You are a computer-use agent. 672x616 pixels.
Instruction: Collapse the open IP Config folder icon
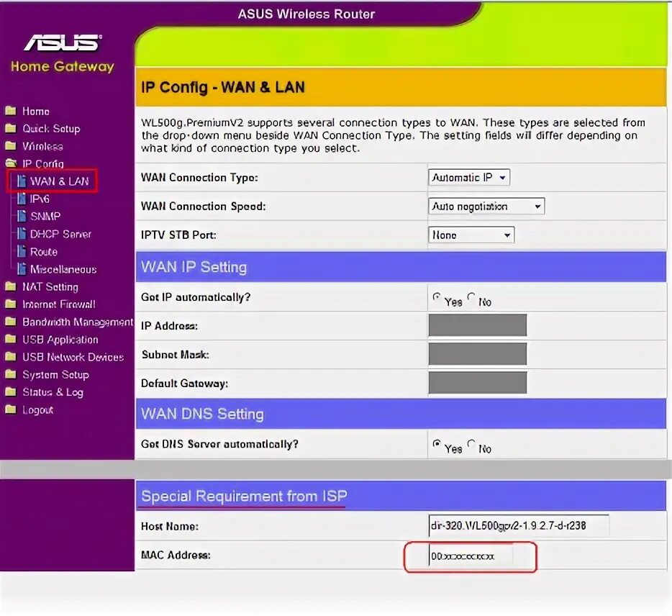(x=11, y=163)
